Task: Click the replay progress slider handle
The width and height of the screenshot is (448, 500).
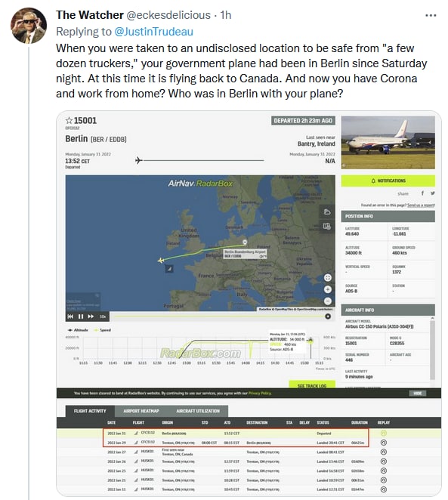Action: (327, 316)
